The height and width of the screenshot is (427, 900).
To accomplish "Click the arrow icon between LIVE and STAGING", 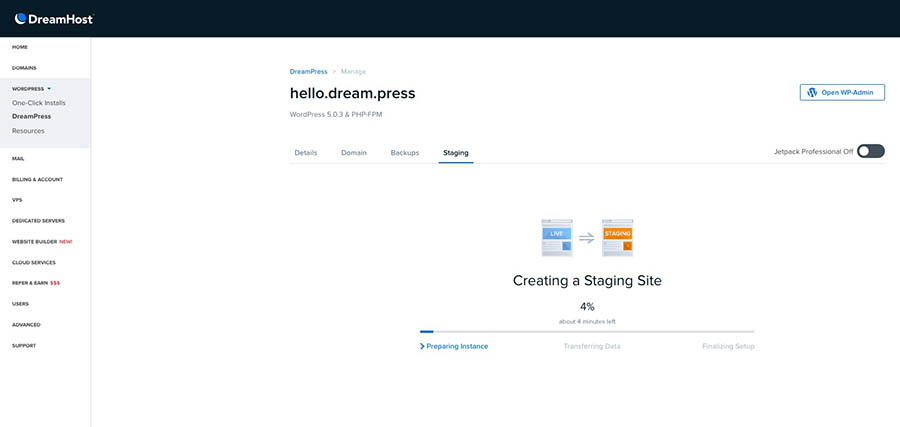I will [x=587, y=238].
